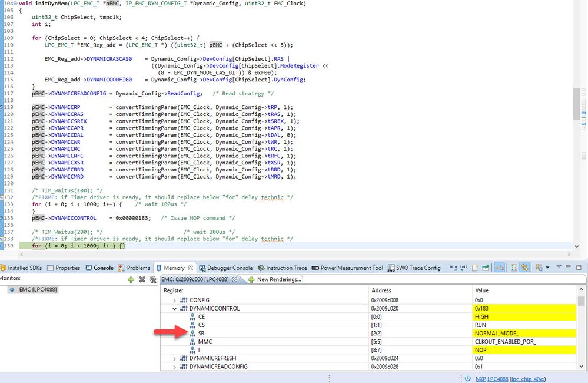Toggle the split pane layout button
This screenshot has height=383, width=588.
click(539, 268)
